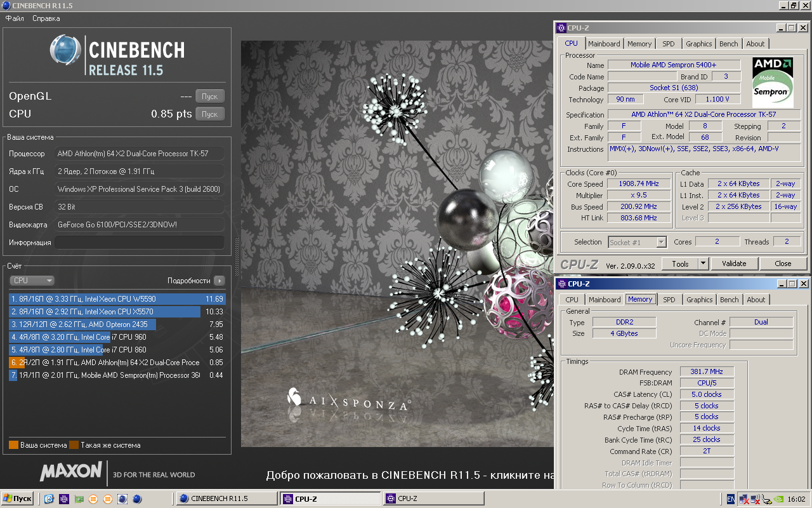Screen dimensions: 812x508
Task: Open the Selection Socket #1 dropdown
Action: (637, 242)
